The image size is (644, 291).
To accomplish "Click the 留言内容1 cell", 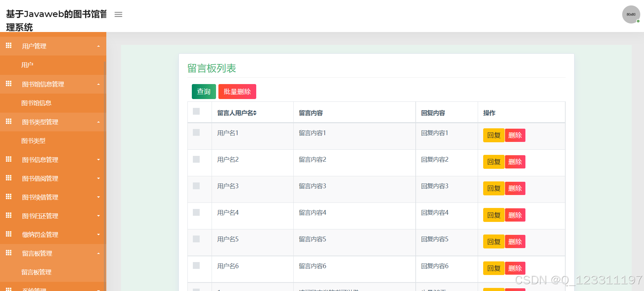I will tap(354, 136).
